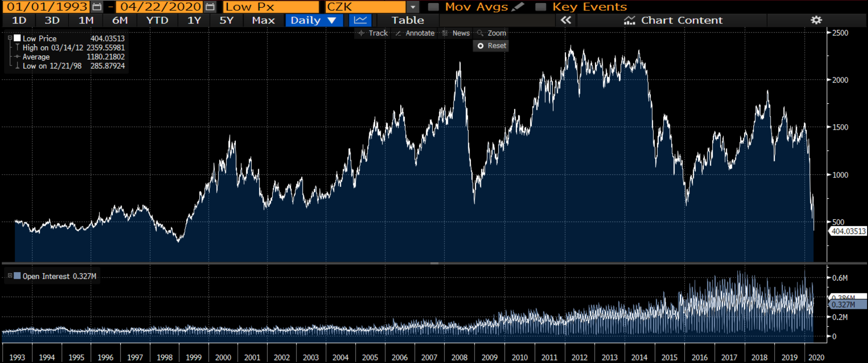Screen dimensions: 868x363
Task: Edit the end date field 04/22/2020
Action: 160,7
